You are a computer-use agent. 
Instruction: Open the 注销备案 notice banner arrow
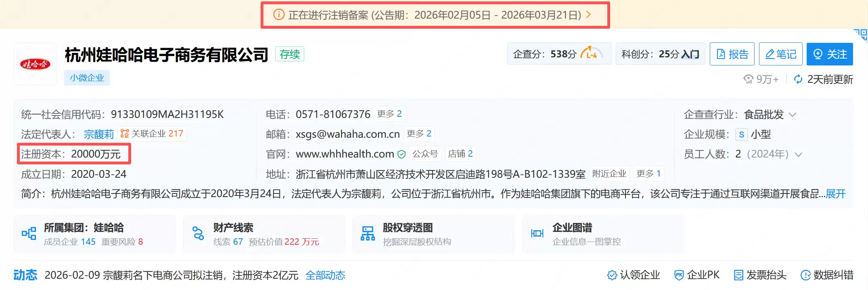(x=588, y=15)
